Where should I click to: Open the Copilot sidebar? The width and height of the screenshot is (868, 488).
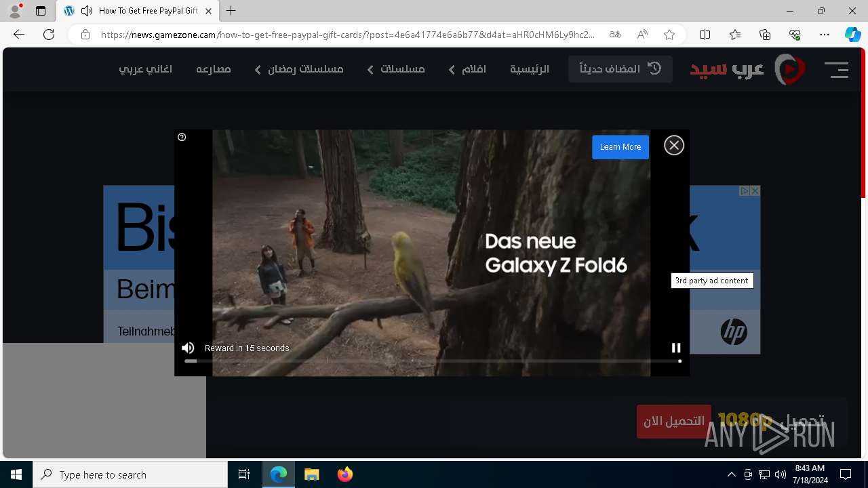(x=852, y=35)
